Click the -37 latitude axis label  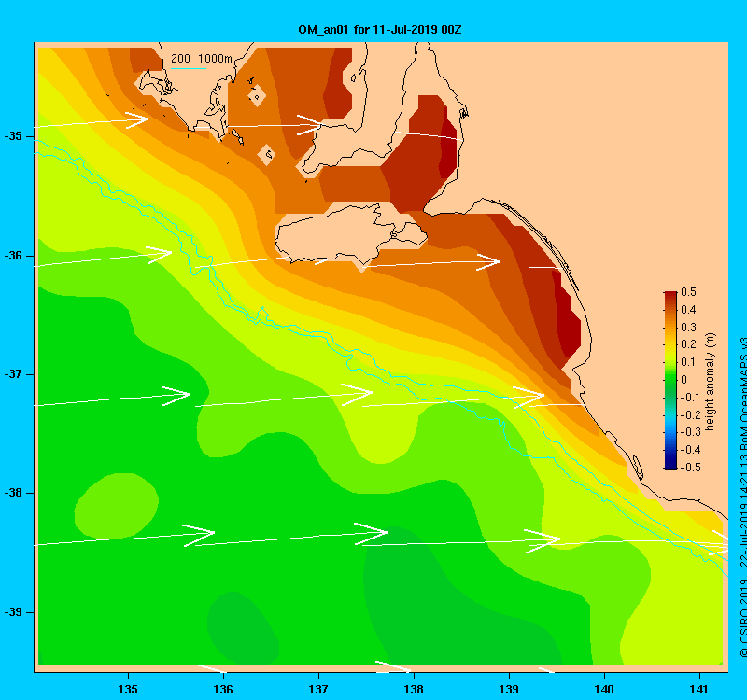13,374
